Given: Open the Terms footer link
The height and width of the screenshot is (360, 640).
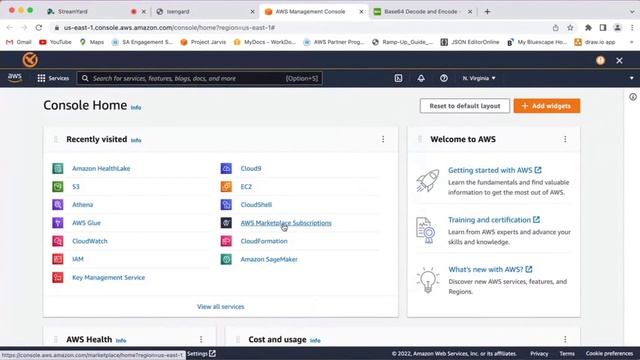Looking at the screenshot, I should 567,353.
